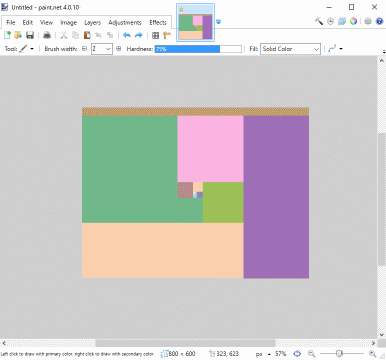
Task: Open the Settings gear icon
Action: click(x=368, y=21)
